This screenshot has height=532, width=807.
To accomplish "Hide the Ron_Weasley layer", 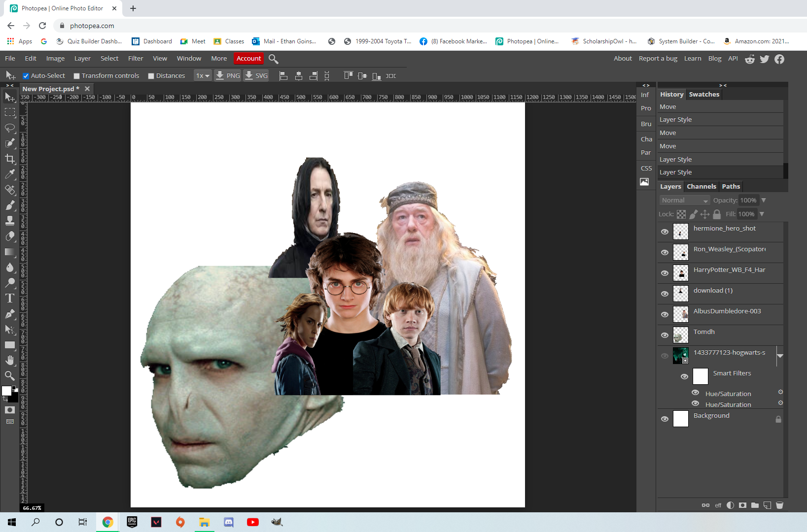I will (665, 252).
